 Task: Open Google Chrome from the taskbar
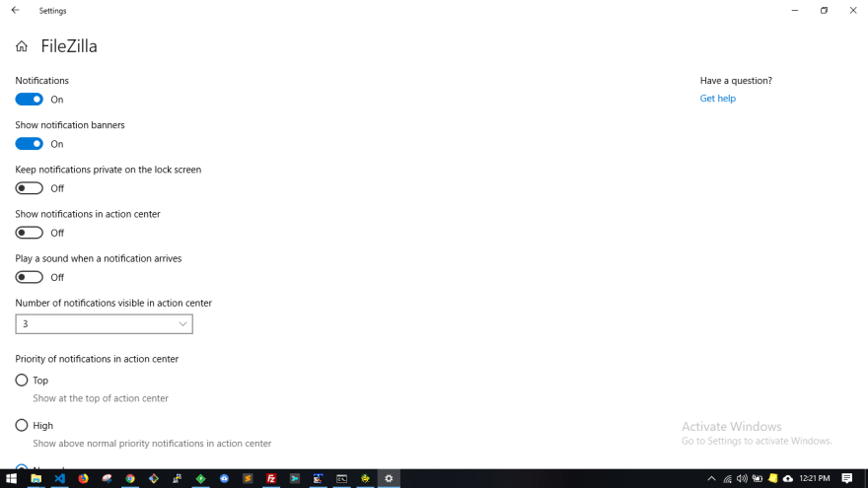coord(130,478)
